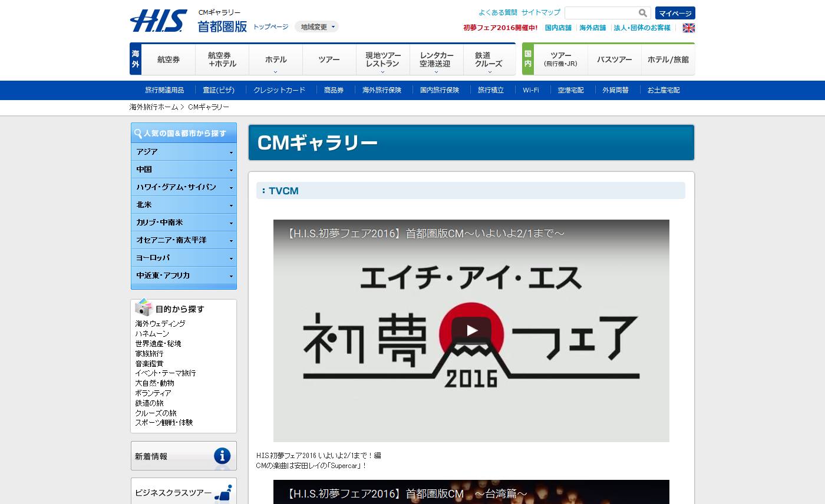Image resolution: width=825 pixels, height=504 pixels.
Task: Open 地域変更 dropdown
Action: point(316,26)
